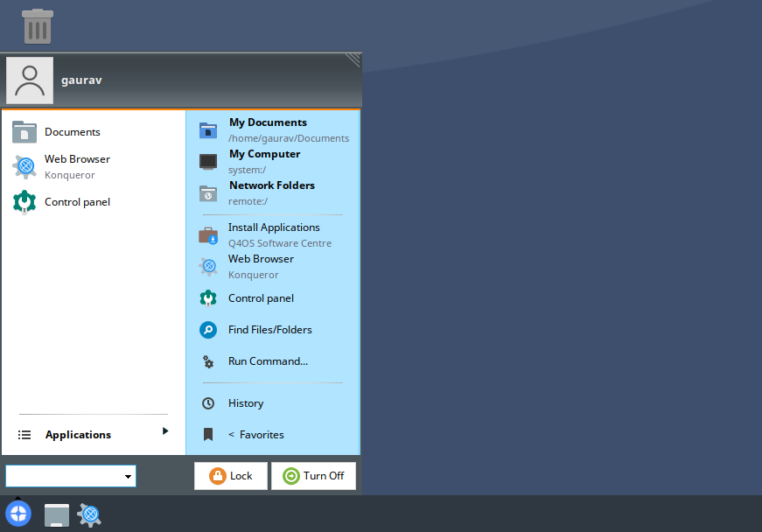Select Find Files/Folders menu item

click(273, 330)
